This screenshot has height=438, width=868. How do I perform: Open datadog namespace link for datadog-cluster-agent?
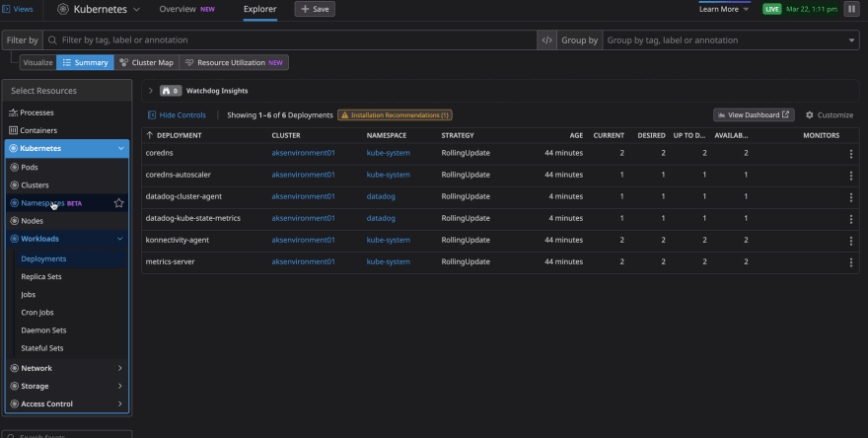click(x=381, y=196)
